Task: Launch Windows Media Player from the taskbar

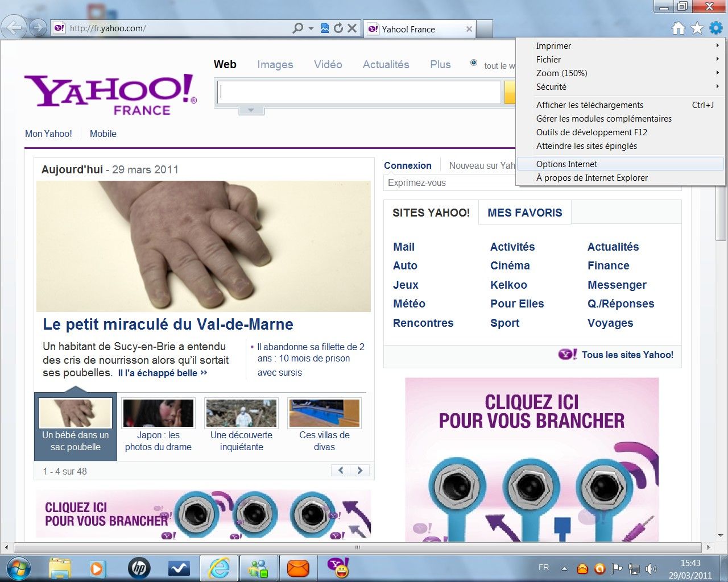Action: [x=97, y=568]
